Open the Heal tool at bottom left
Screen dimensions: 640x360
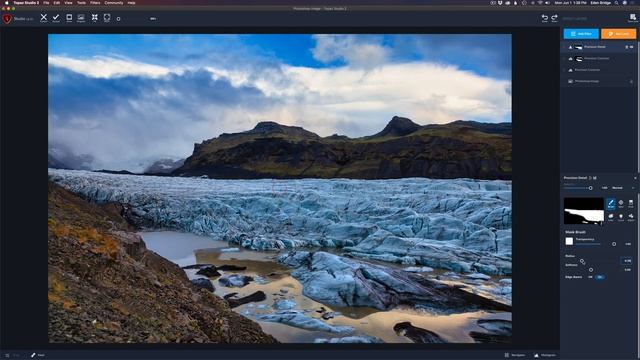(x=38, y=355)
